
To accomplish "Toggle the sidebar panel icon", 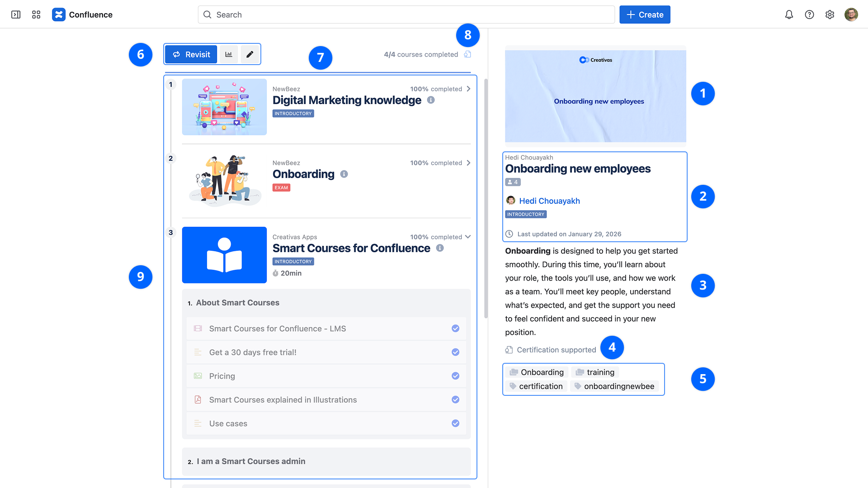I will point(16,14).
